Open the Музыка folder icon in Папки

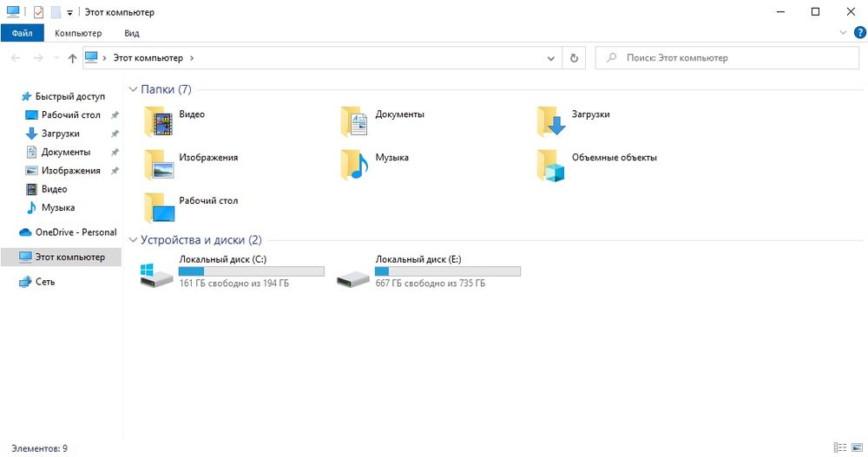[354, 164]
